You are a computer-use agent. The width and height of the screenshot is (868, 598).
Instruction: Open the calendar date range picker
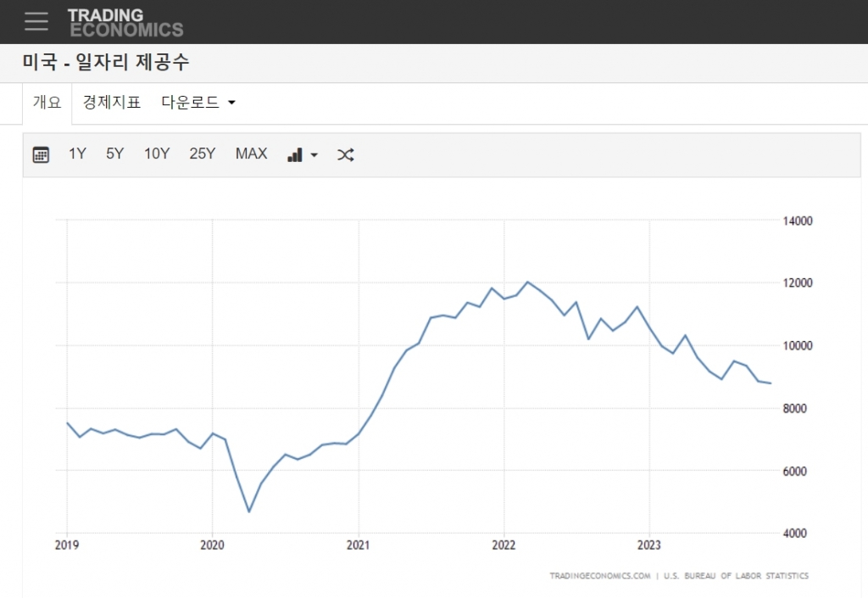point(41,154)
